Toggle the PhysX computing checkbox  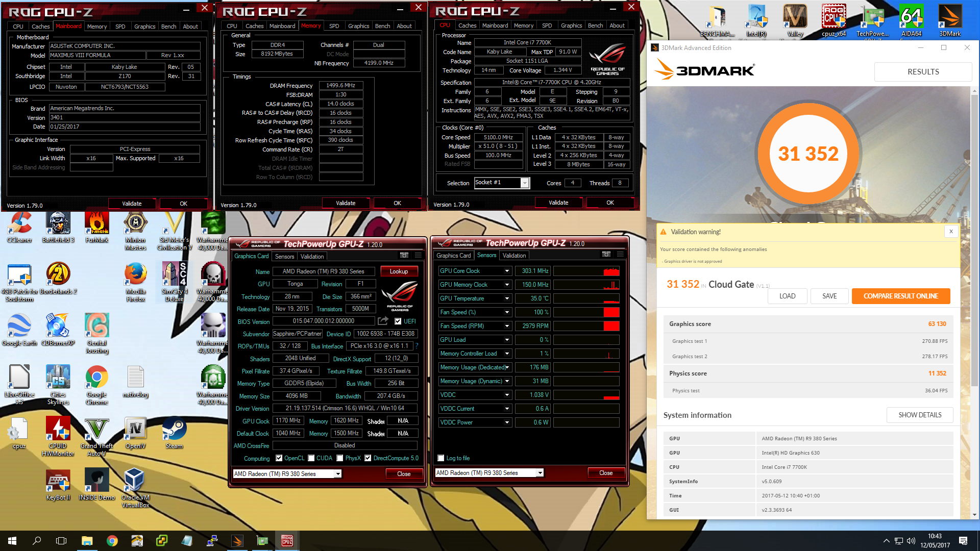click(340, 458)
